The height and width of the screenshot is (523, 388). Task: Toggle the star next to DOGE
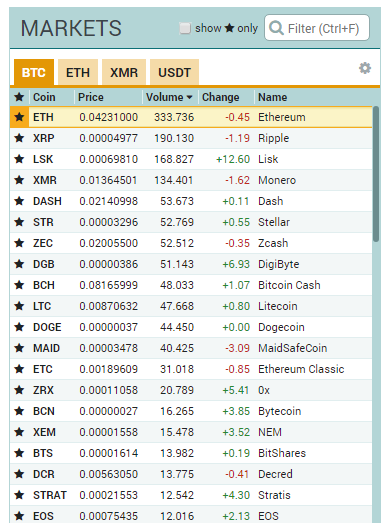point(19,327)
